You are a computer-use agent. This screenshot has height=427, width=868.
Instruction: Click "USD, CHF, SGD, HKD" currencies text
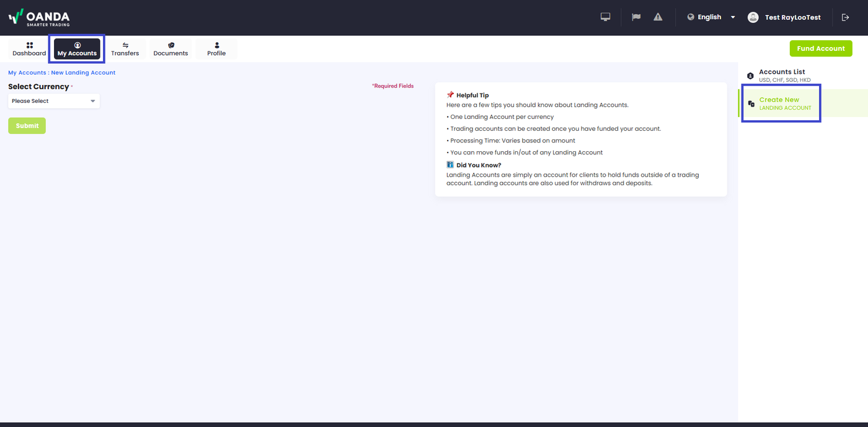(x=785, y=80)
